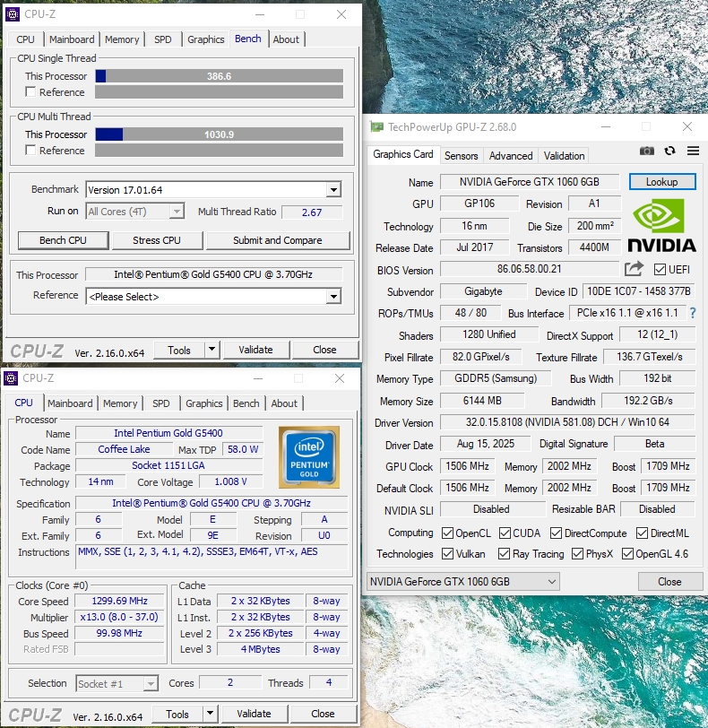Expand the Reference processor dropdown
This screenshot has width=708, height=728.
[x=333, y=297]
